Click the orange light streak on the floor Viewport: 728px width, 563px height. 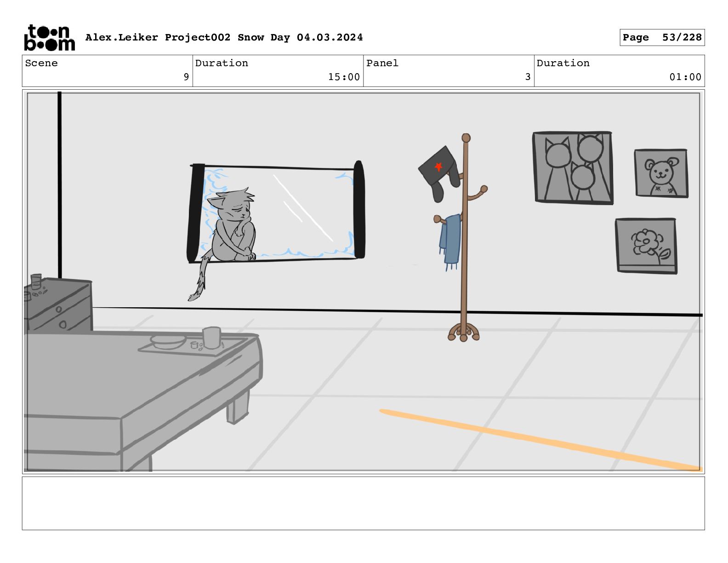(x=541, y=440)
